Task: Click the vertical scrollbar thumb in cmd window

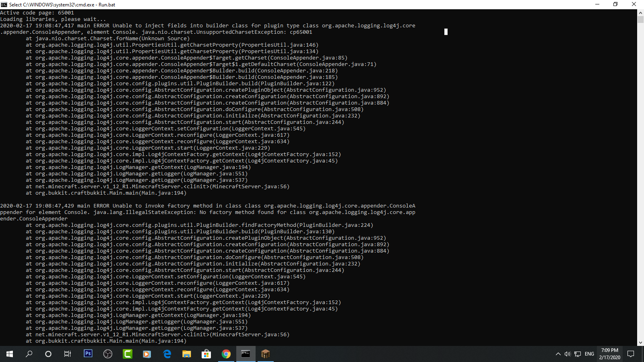Action: point(640,19)
